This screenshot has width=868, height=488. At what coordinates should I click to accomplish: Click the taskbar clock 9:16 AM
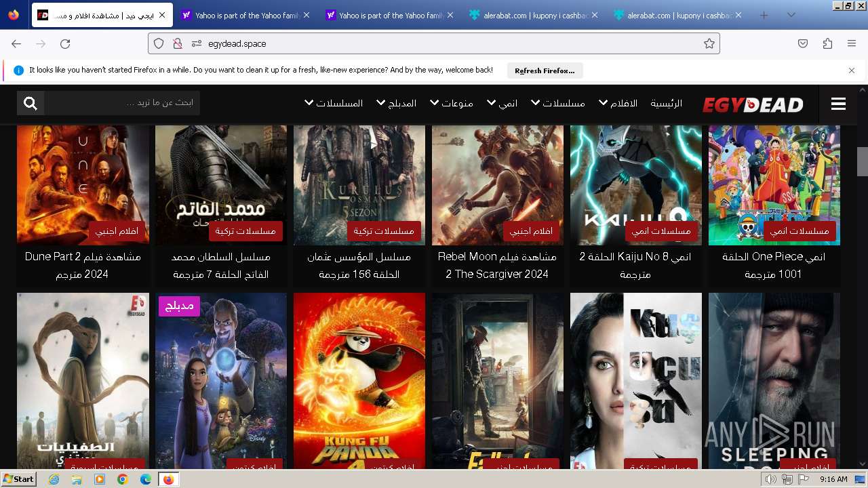833,479
